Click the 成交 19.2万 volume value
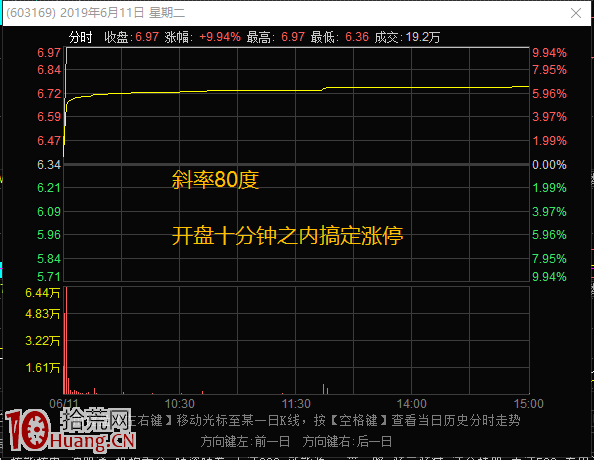The width and height of the screenshot is (594, 460). (x=423, y=37)
